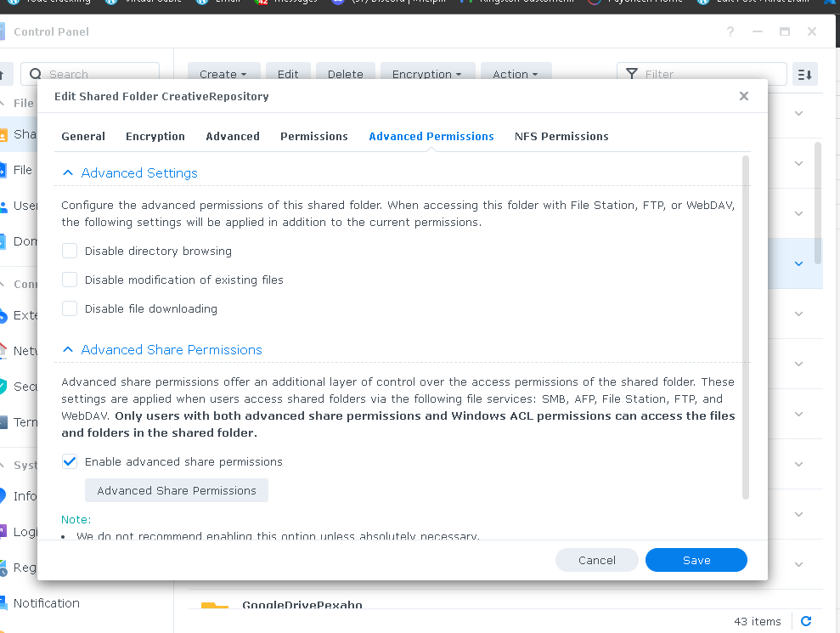Click the 43 items count text
Image resolution: width=840 pixels, height=633 pixels.
[758, 621]
